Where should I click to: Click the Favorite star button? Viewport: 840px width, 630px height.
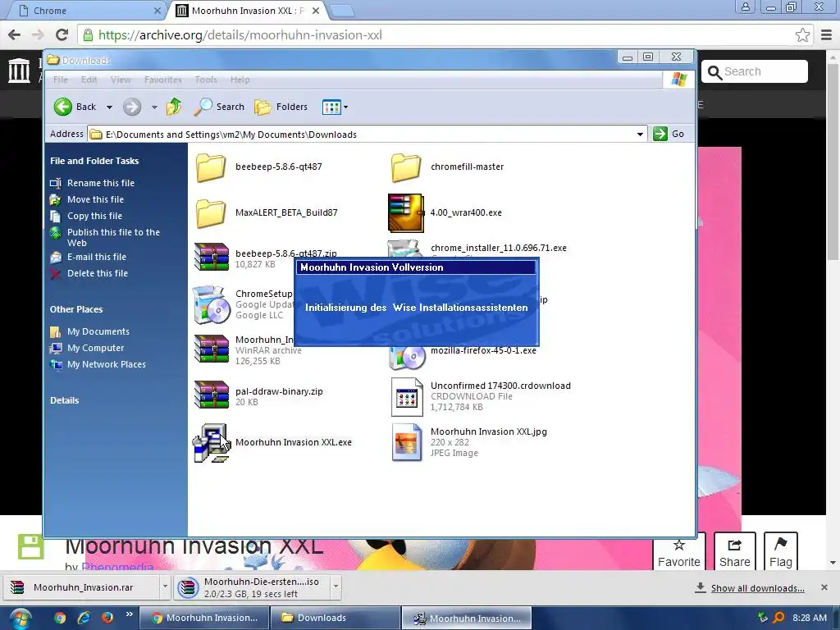(x=678, y=552)
